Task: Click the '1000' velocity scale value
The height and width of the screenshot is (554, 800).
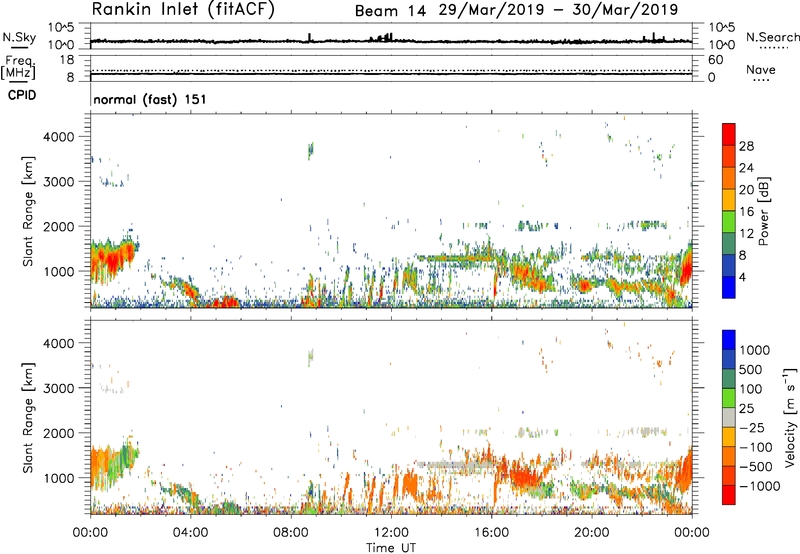Action: (754, 350)
